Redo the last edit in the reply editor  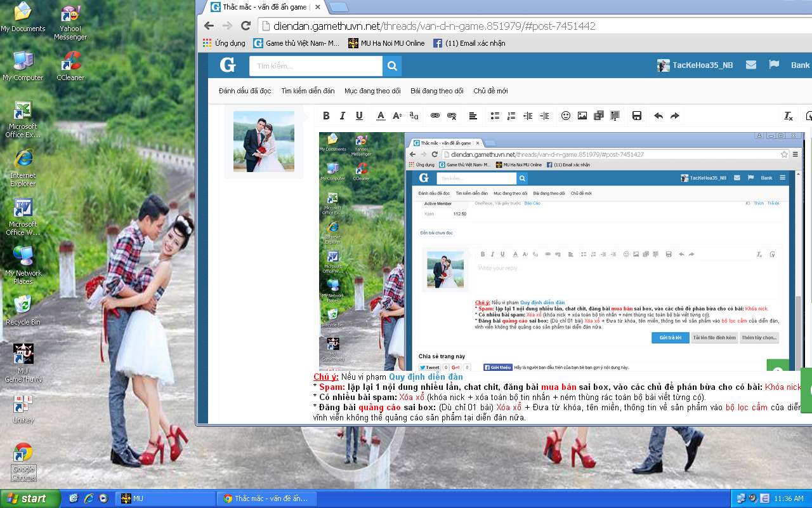pos(675,116)
